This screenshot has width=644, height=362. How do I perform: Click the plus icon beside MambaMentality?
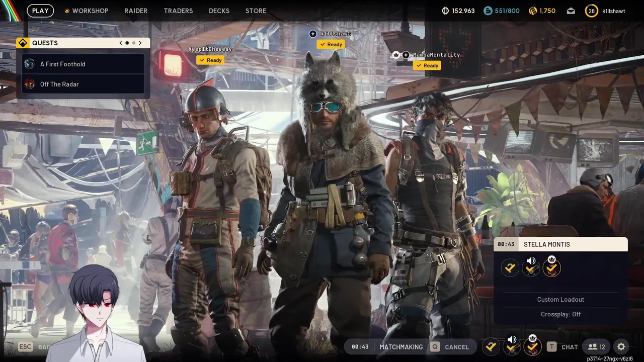[406, 55]
